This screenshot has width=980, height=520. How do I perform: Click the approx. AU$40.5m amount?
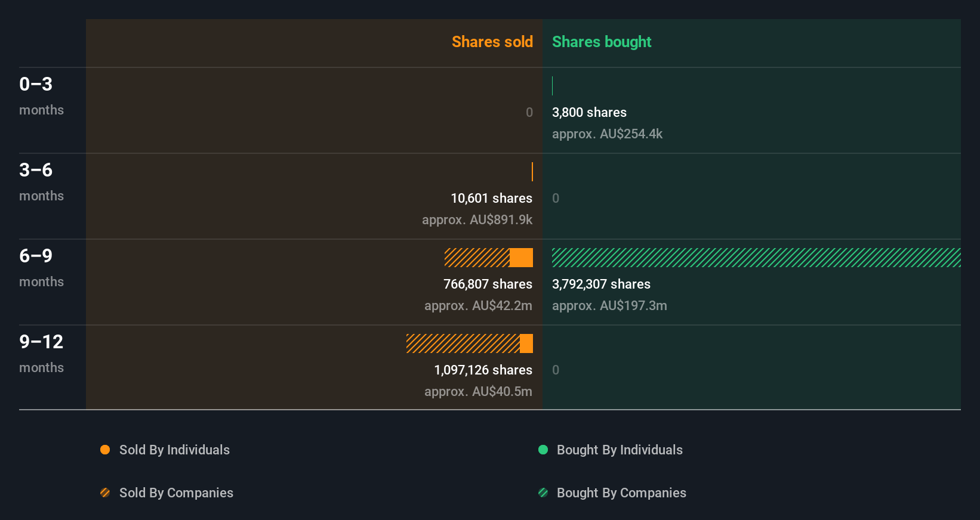point(478,391)
